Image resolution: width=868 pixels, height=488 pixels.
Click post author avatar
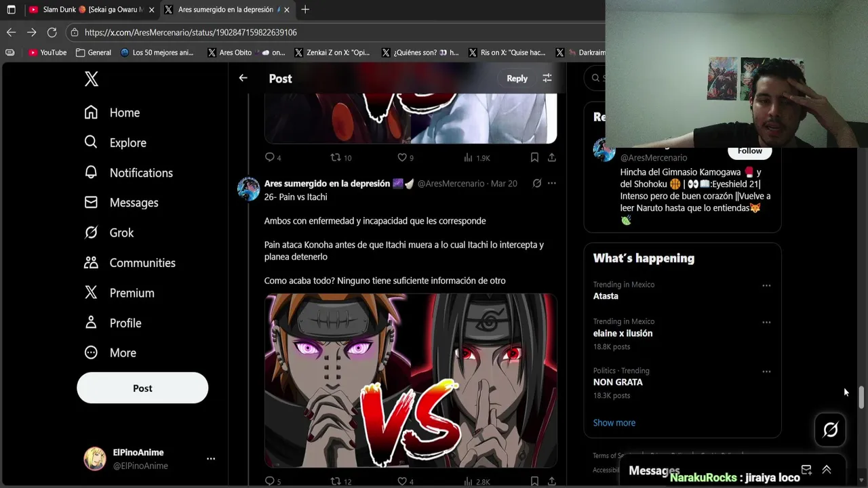coord(248,189)
